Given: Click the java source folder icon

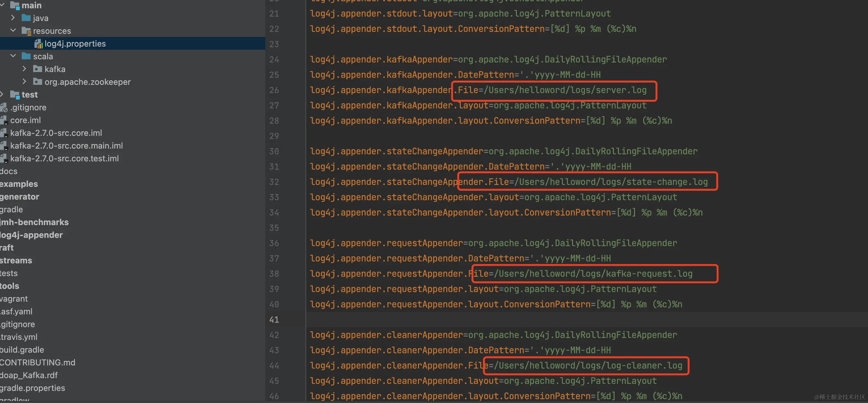Looking at the screenshot, I should click(x=26, y=18).
